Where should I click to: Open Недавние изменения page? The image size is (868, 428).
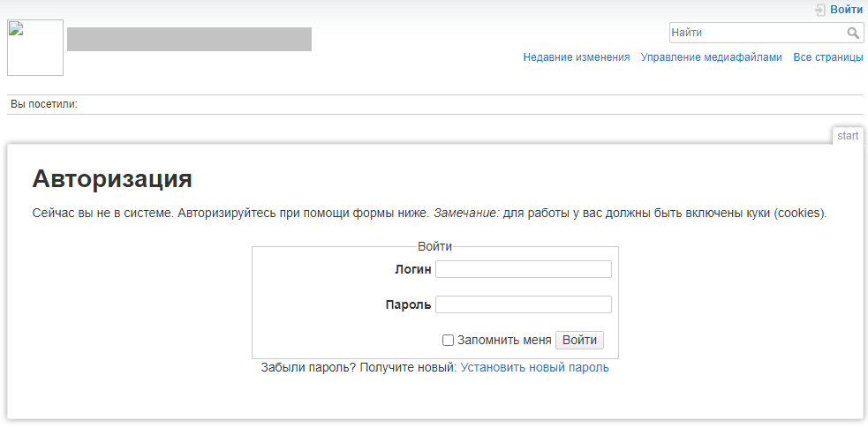576,57
